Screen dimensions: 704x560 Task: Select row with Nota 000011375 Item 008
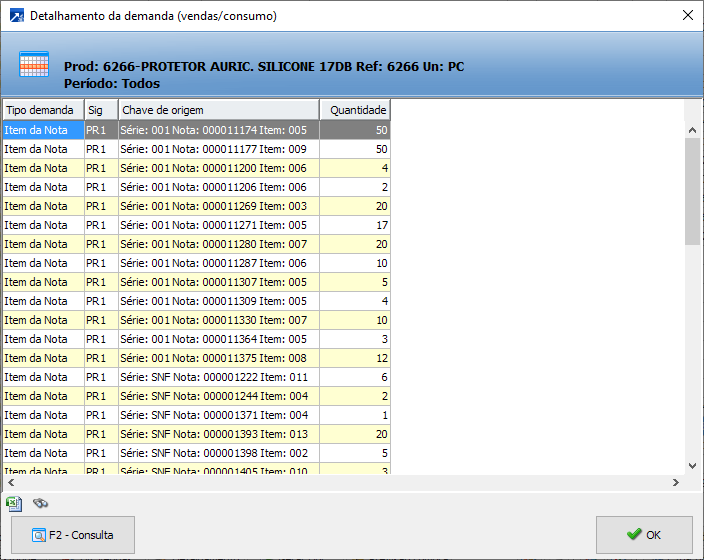(x=197, y=358)
